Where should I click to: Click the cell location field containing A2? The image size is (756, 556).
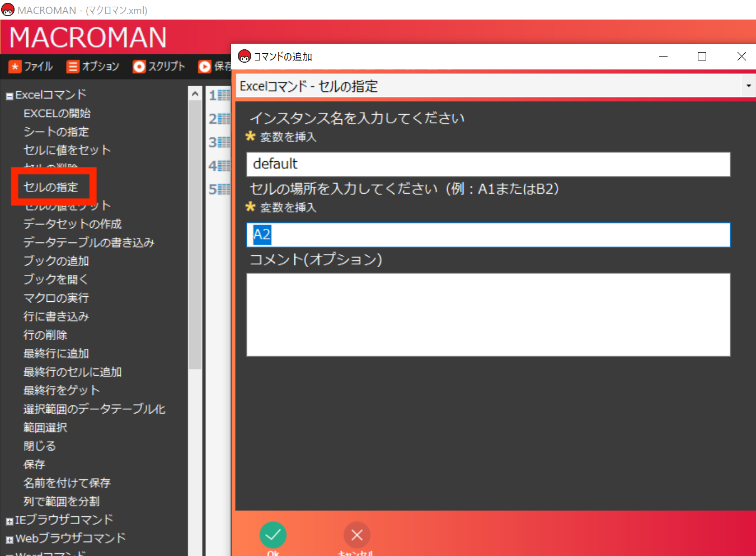488,235
